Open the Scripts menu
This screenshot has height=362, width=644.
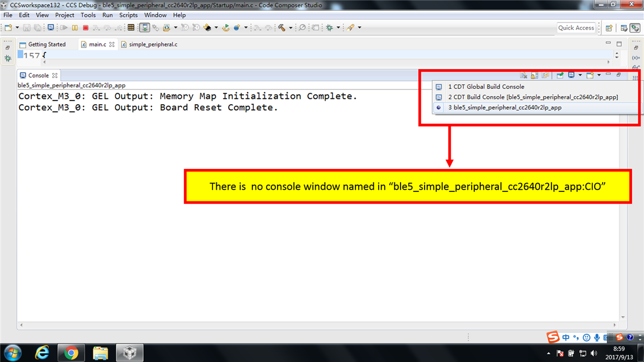[x=128, y=15]
